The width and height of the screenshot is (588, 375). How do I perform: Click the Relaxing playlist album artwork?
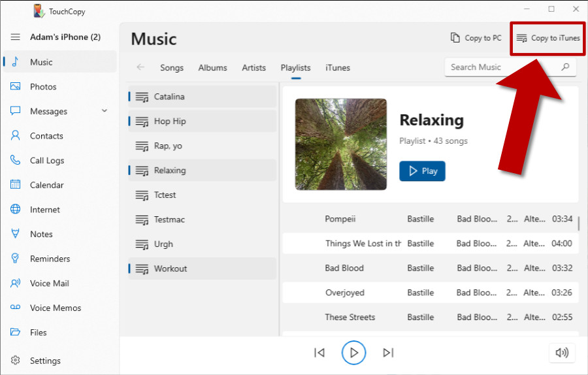click(x=341, y=144)
